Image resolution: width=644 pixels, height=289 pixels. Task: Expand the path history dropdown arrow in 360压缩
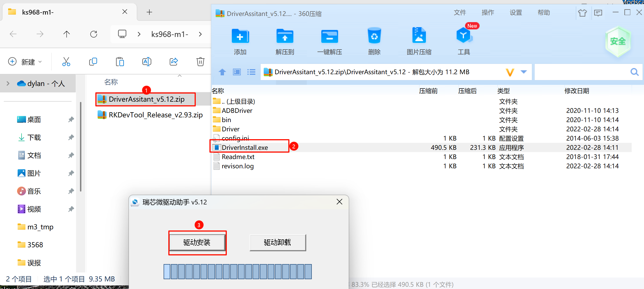point(524,72)
